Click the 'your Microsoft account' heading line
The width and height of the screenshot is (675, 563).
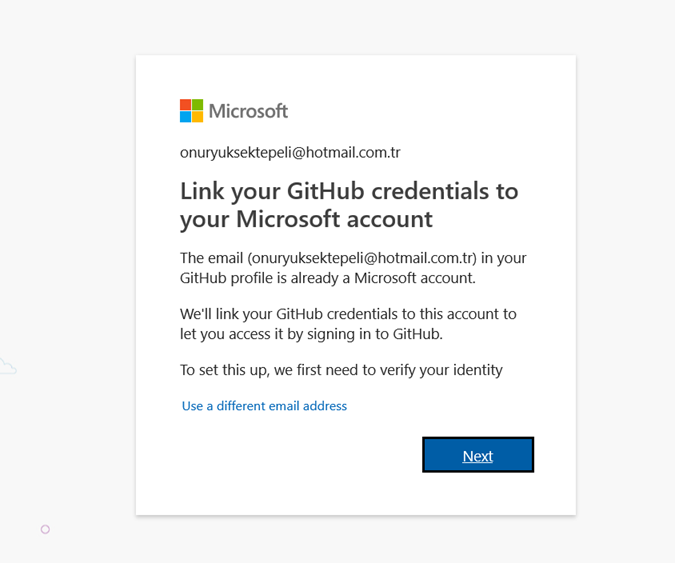306,219
